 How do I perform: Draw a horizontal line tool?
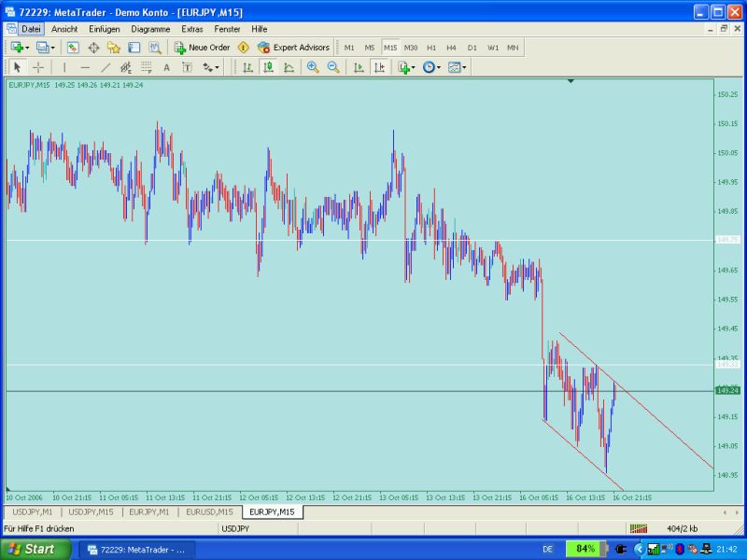(85, 67)
